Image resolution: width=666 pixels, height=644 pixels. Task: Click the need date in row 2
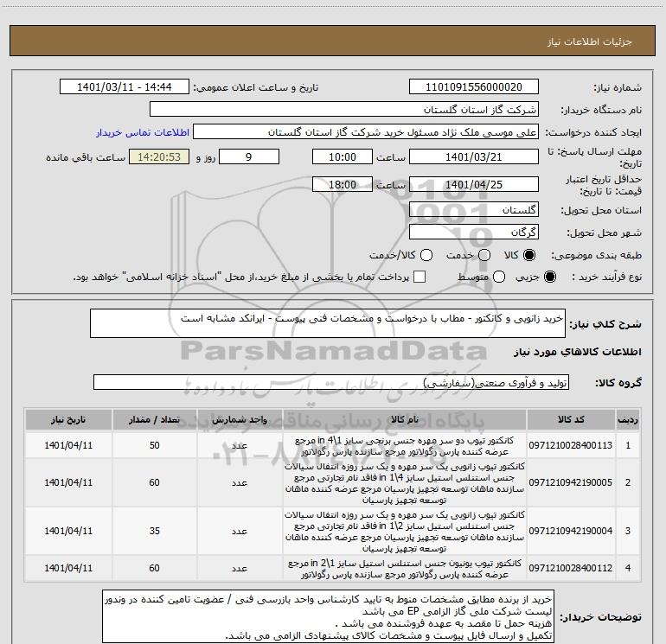[x=68, y=482]
